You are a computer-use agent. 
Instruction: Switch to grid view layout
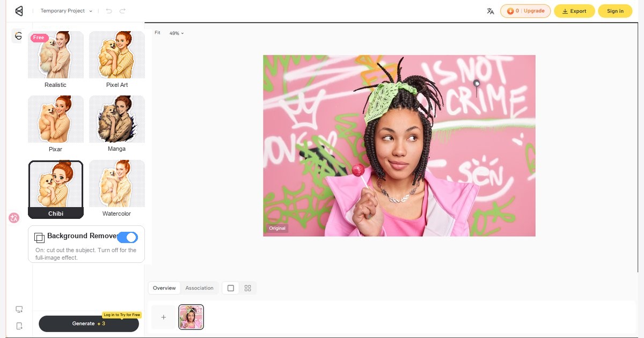[x=247, y=288]
